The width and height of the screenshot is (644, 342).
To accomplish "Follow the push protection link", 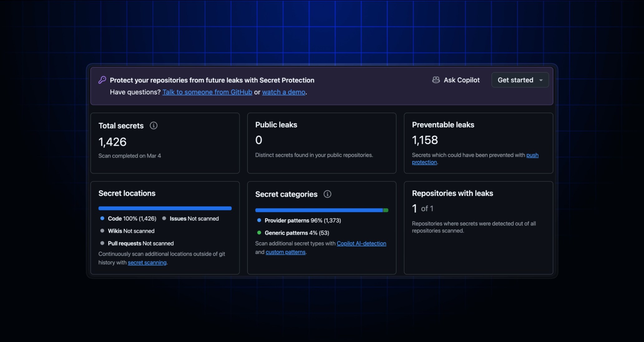I will pyautogui.click(x=532, y=155).
